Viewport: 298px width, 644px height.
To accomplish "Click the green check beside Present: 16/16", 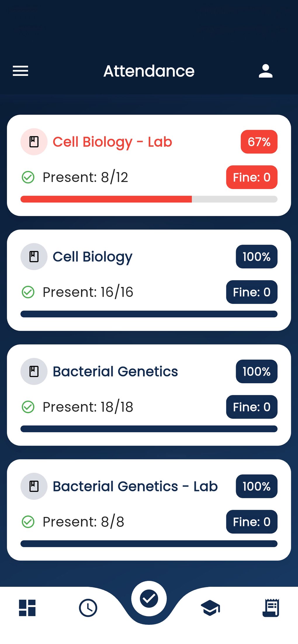I will (28, 292).
